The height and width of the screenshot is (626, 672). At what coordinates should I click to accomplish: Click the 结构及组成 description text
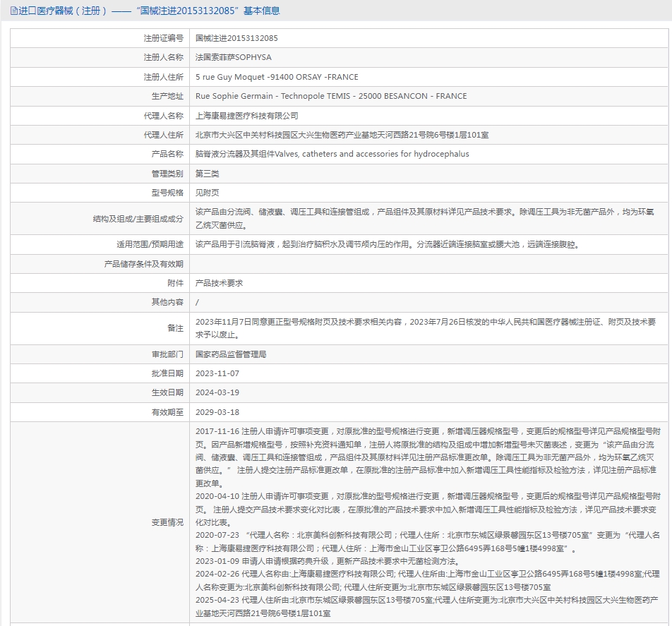point(425,219)
